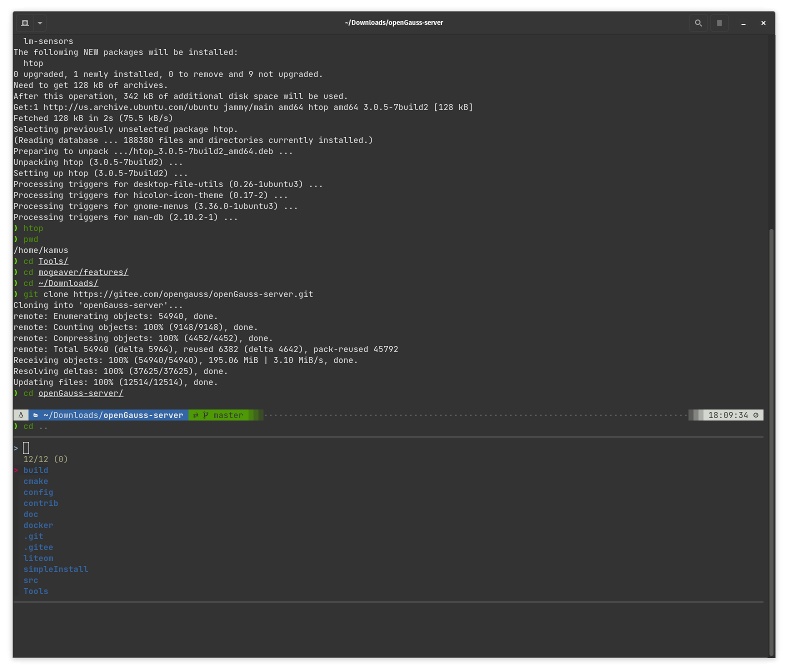Image resolution: width=788 pixels, height=672 pixels.
Task: Click the "Setting up htop" line
Action: pyautogui.click(x=101, y=173)
